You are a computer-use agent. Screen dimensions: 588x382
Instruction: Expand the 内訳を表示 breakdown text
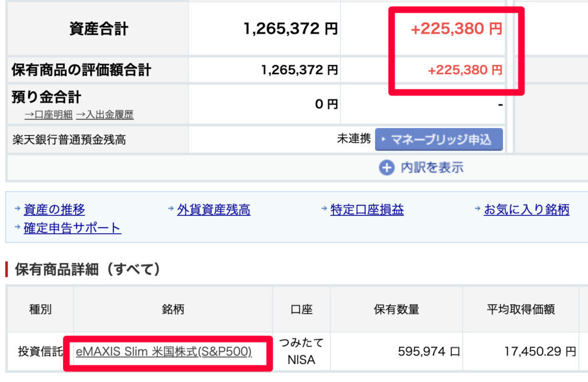click(x=432, y=168)
